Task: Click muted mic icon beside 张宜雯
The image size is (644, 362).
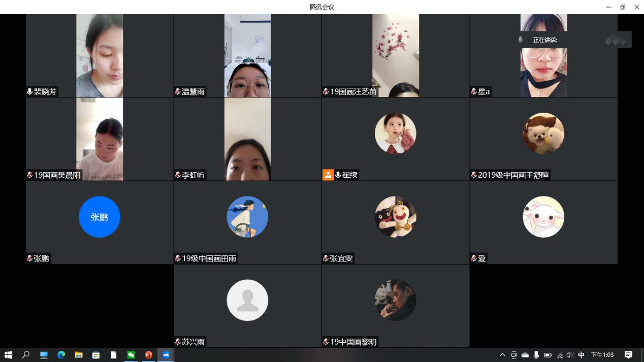Action: pos(326,258)
